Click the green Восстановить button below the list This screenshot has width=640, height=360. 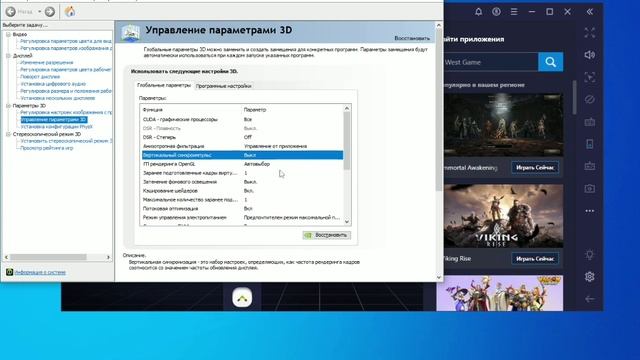click(327, 236)
